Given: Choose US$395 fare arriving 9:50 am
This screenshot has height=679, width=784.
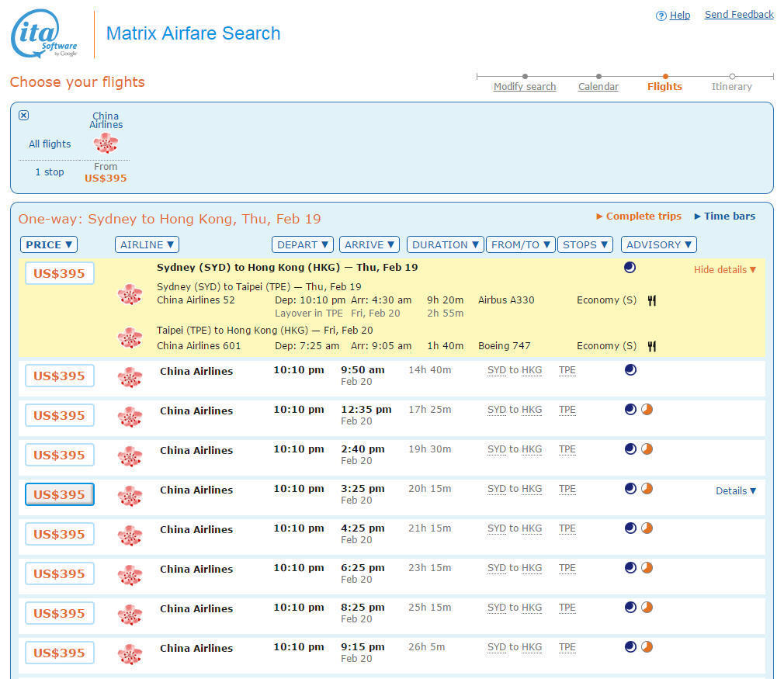Looking at the screenshot, I should tap(60, 376).
